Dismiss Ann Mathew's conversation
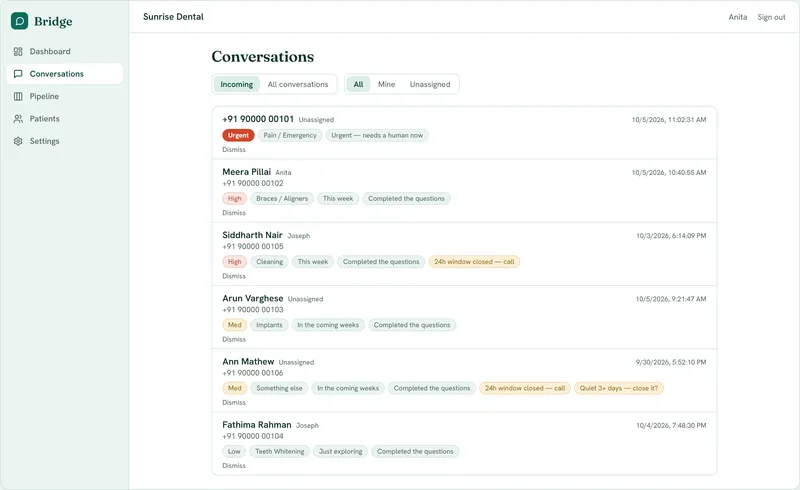Viewport: 800px width, 490px height. [234, 403]
